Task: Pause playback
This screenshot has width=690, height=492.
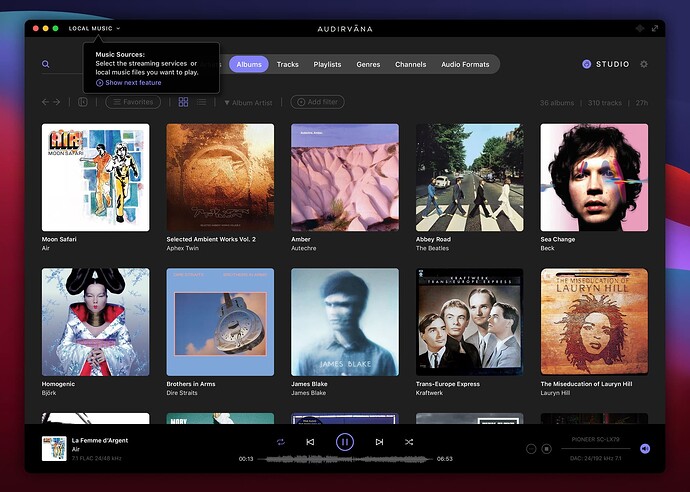Action: tap(345, 442)
